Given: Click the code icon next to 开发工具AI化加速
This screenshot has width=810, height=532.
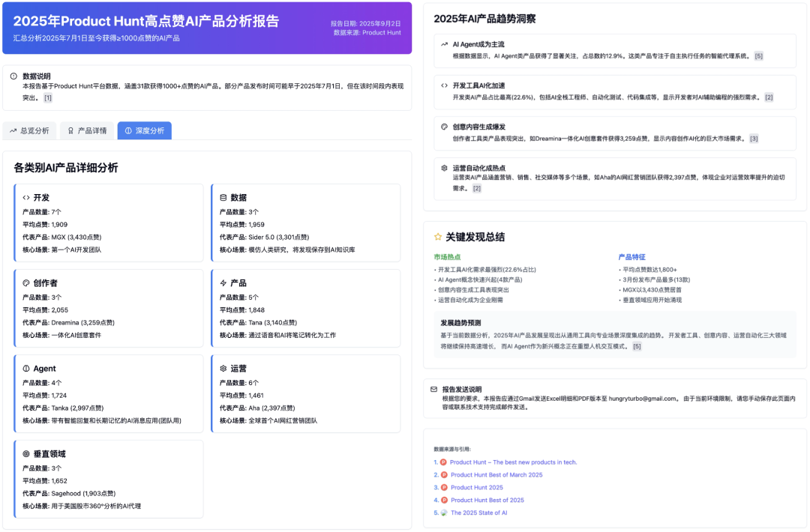Looking at the screenshot, I should click(444, 85).
